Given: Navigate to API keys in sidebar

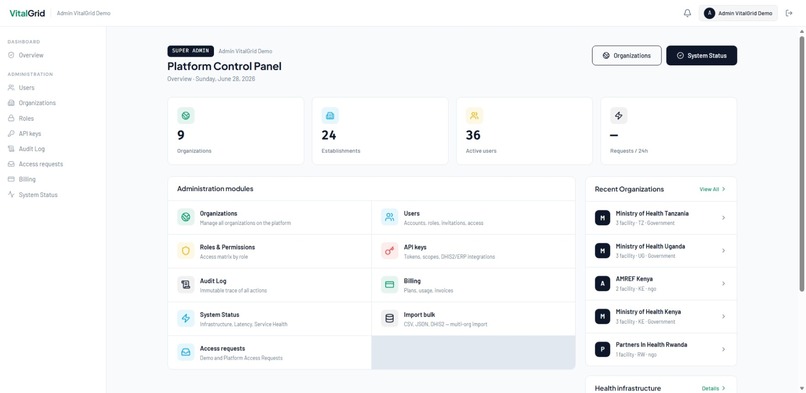Looking at the screenshot, I should [x=30, y=134].
